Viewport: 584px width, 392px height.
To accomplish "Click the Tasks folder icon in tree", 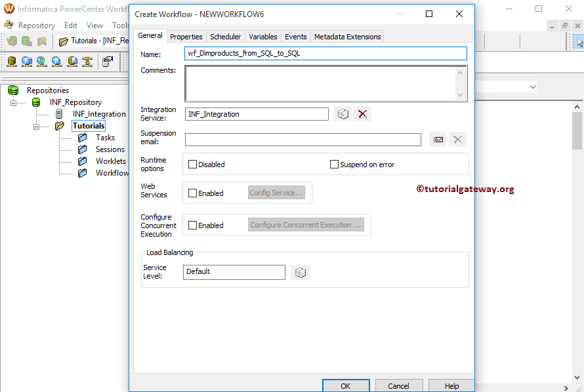I will [82, 138].
